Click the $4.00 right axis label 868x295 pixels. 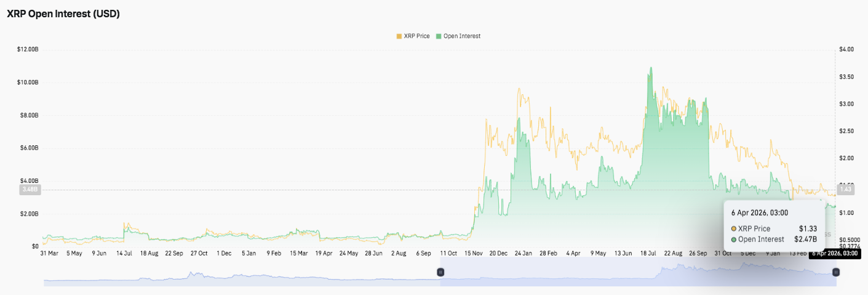[x=846, y=49]
